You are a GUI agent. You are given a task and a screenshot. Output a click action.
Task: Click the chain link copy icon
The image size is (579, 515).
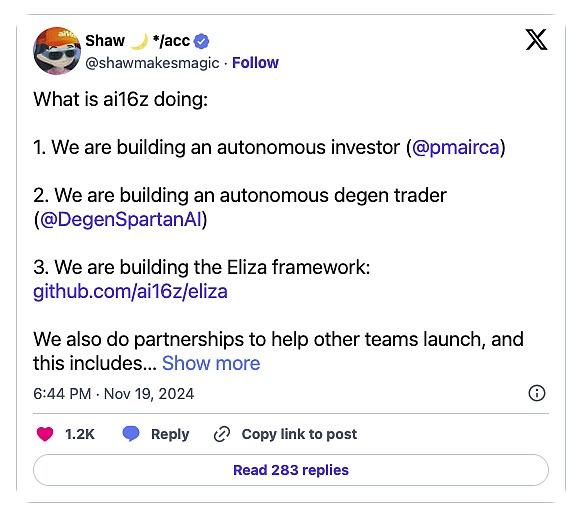(222, 434)
